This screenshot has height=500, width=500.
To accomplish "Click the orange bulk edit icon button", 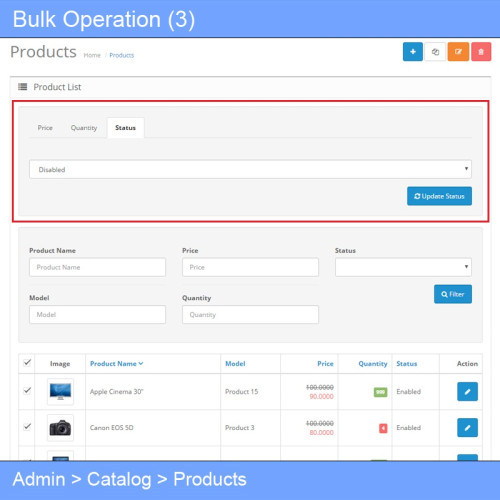I will (x=458, y=52).
